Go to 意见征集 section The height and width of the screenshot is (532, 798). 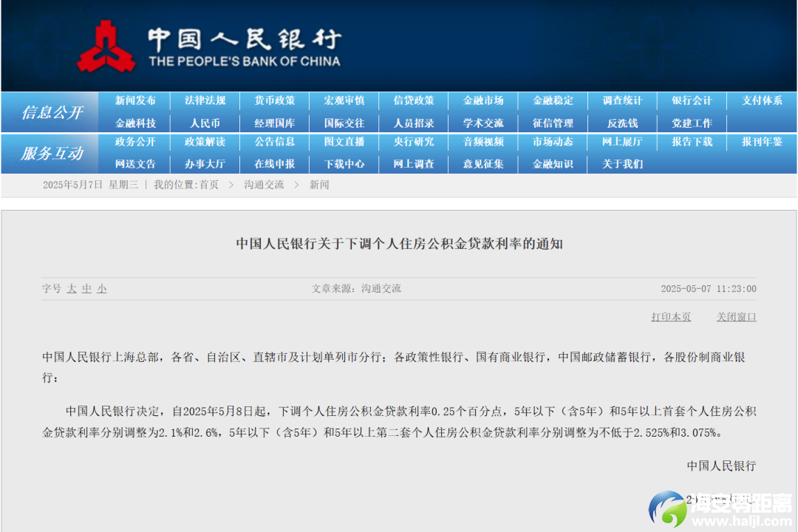[x=483, y=164]
